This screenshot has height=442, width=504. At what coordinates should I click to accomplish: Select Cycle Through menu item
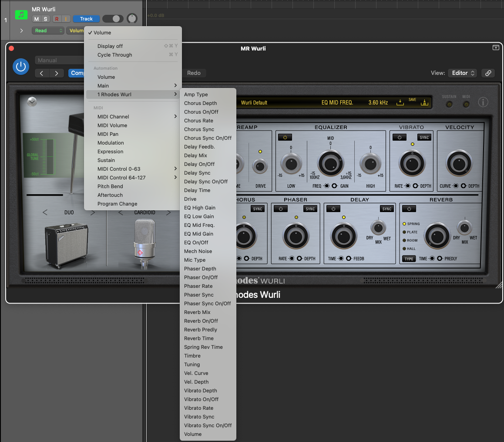pyautogui.click(x=132, y=55)
